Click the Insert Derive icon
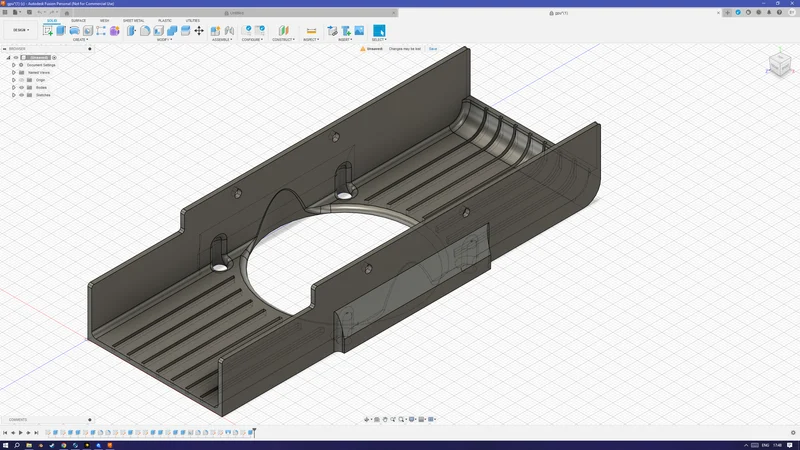This screenshot has width=800, height=450. (332, 31)
